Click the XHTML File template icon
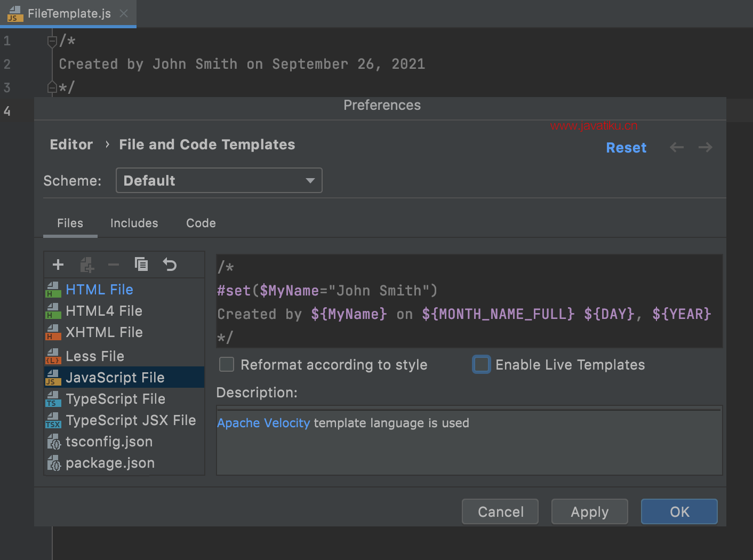The height and width of the screenshot is (560, 753). [53, 332]
